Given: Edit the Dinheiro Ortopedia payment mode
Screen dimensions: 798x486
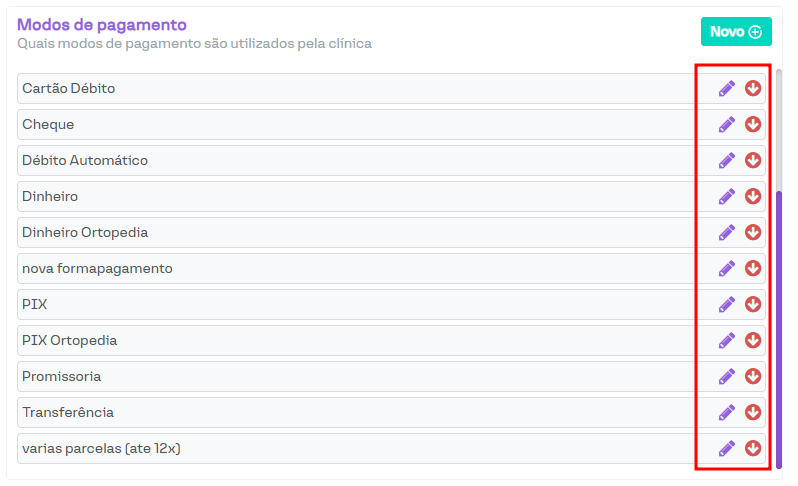Looking at the screenshot, I should click(x=727, y=232).
